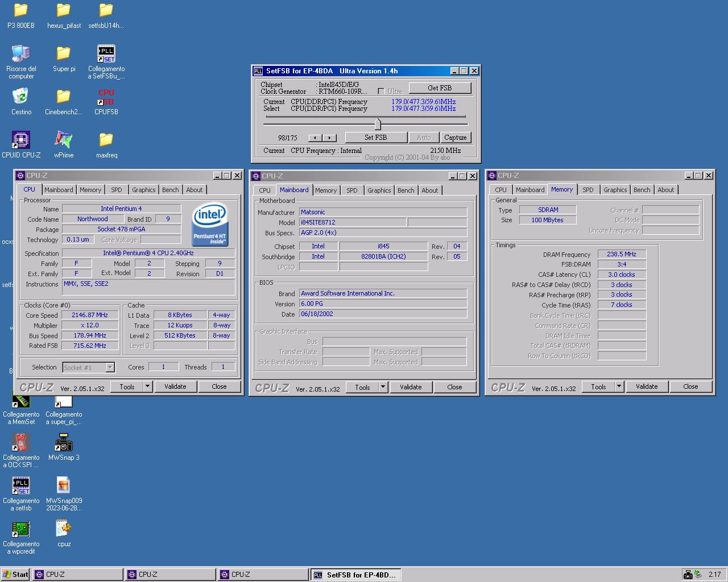Click SetFSB left arrow step button
The image size is (728, 582).
pyautogui.click(x=315, y=138)
